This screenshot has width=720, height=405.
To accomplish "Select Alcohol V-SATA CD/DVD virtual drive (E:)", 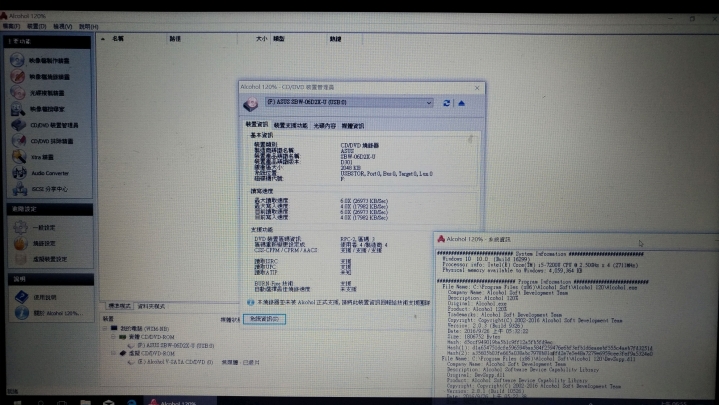I will pyautogui.click(x=175, y=362).
